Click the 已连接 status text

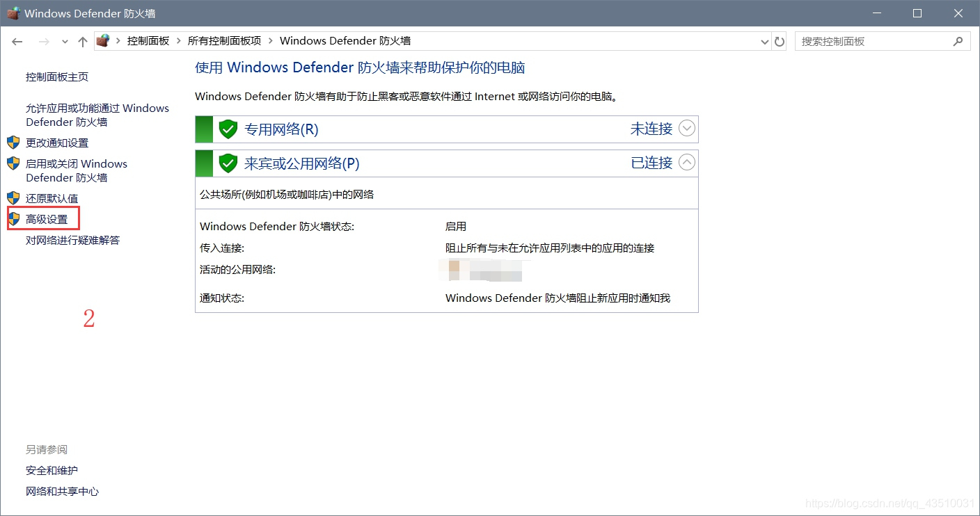[651, 163]
